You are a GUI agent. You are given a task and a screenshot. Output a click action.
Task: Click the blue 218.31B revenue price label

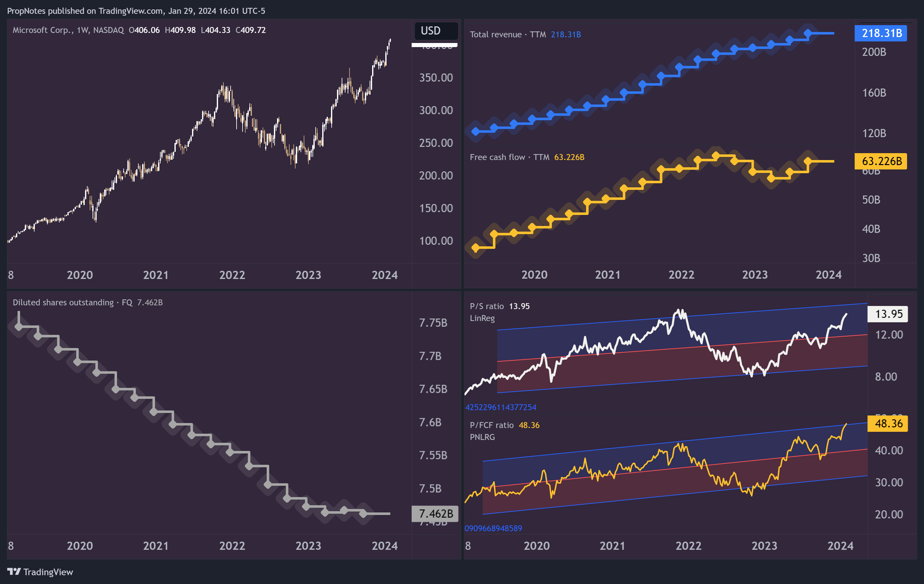[x=881, y=33]
